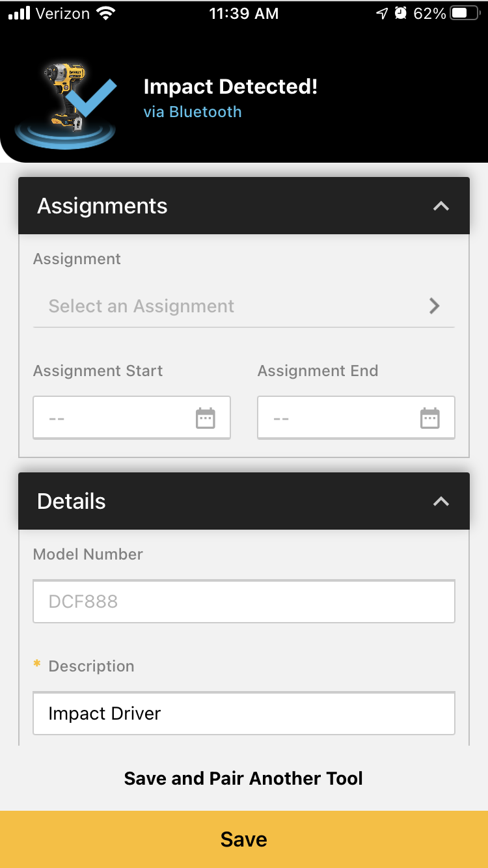Tap the location arrow status icon

pyautogui.click(x=382, y=14)
